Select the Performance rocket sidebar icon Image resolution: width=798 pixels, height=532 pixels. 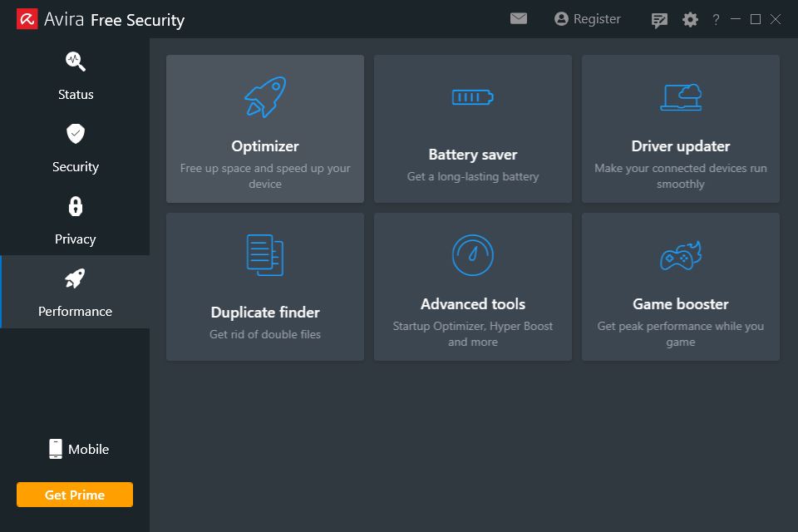coord(75,278)
